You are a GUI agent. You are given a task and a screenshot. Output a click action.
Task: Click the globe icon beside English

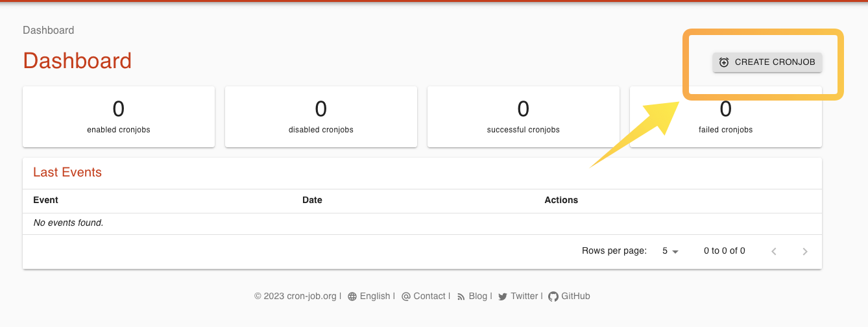click(x=352, y=297)
